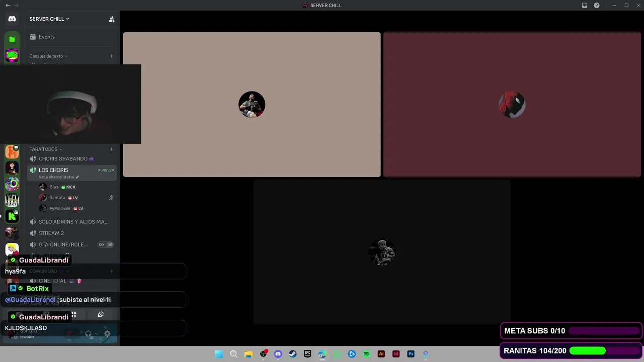644x362 pixels.
Task: Collapse the PARA TODOS category
Action: coord(45,149)
